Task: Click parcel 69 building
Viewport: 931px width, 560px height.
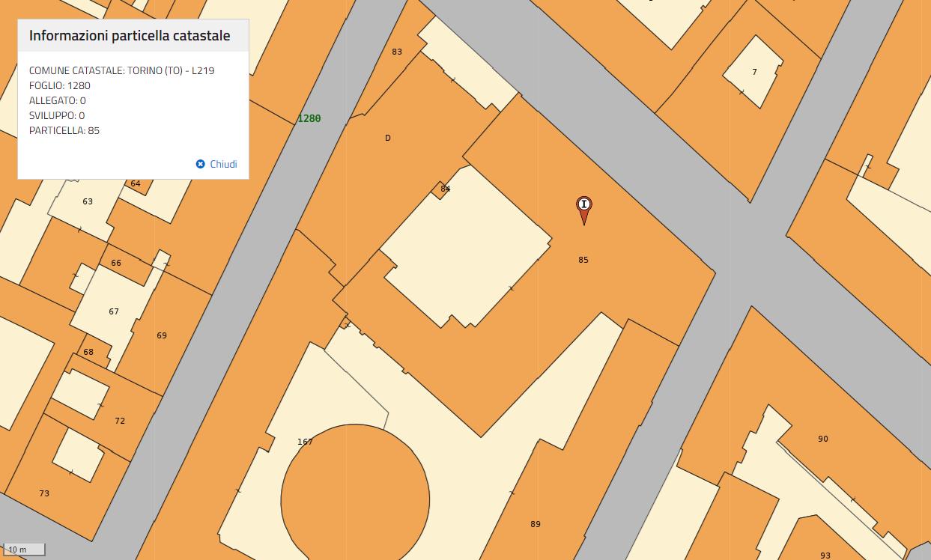Action: pos(161,335)
